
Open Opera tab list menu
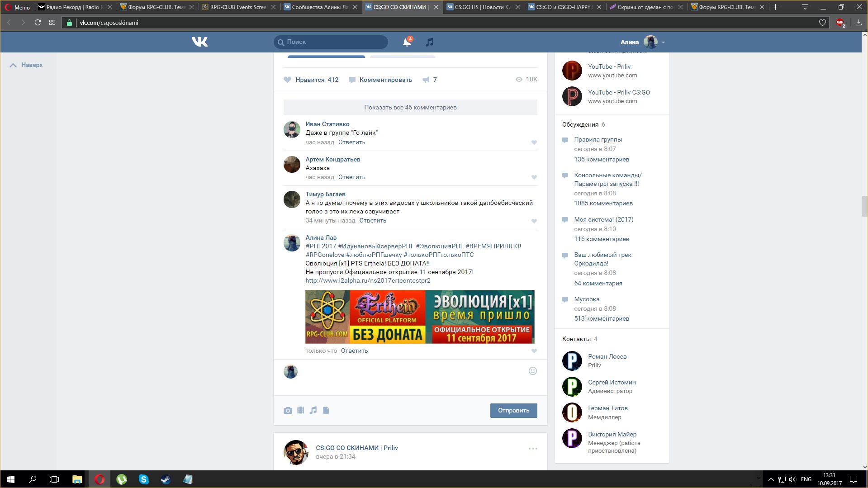pyautogui.click(x=805, y=7)
